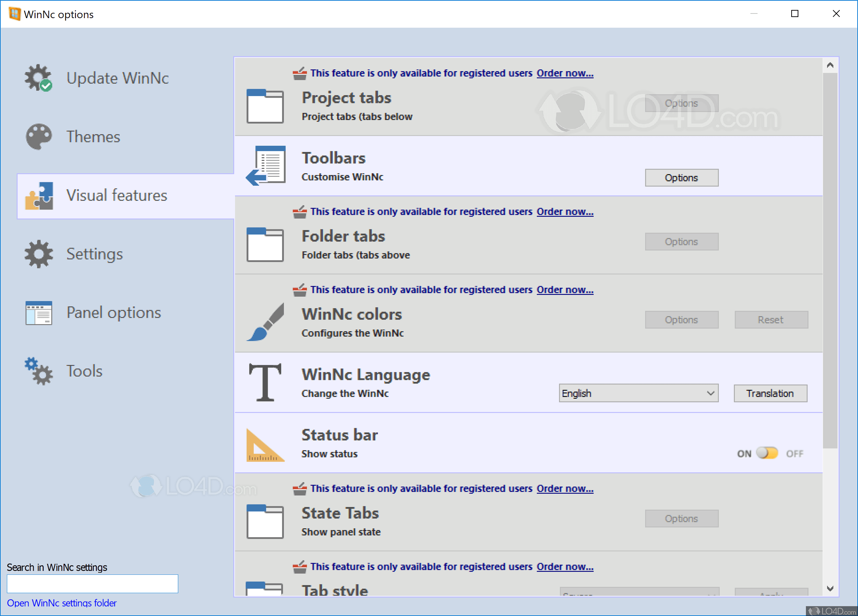Toggle the Status bar ON/OFF switch
Screen dimensions: 858x616
pos(767,453)
